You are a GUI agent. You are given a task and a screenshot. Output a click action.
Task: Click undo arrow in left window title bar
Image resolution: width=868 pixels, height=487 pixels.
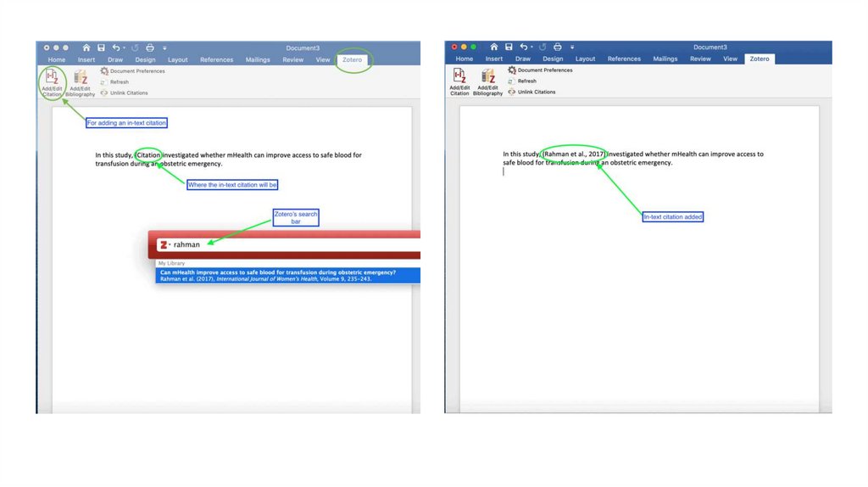click(x=115, y=48)
